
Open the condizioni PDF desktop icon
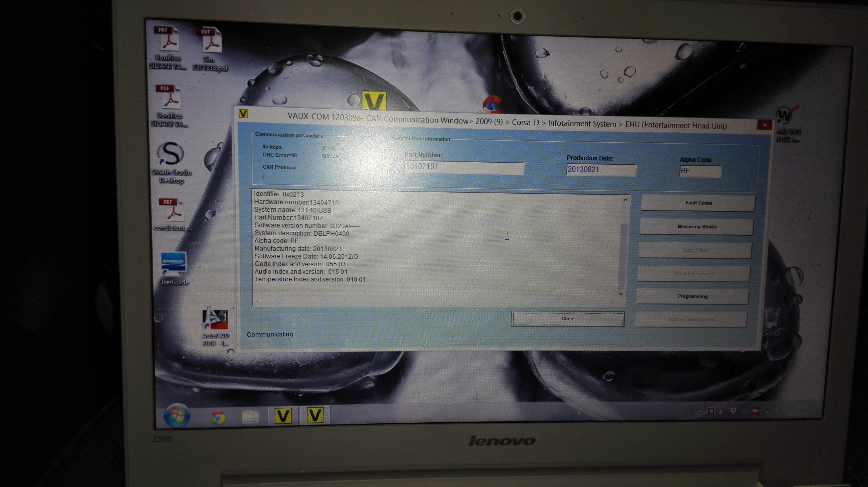pos(173,214)
